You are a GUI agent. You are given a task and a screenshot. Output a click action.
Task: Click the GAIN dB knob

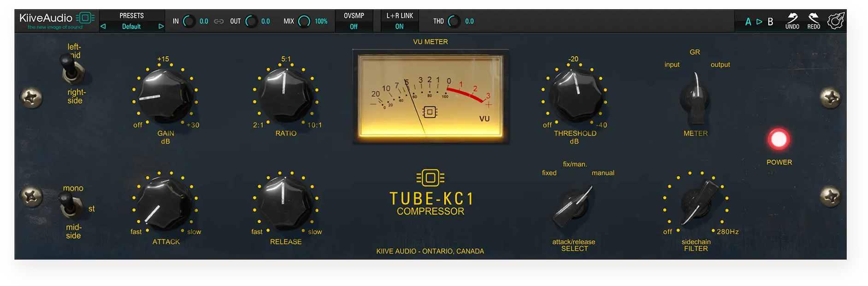tap(165, 95)
